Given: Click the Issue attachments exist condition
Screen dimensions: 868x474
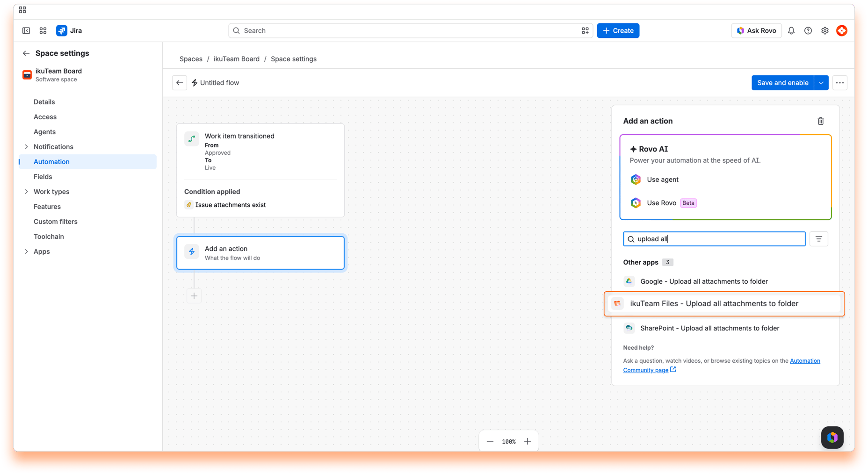Looking at the screenshot, I should (225, 205).
